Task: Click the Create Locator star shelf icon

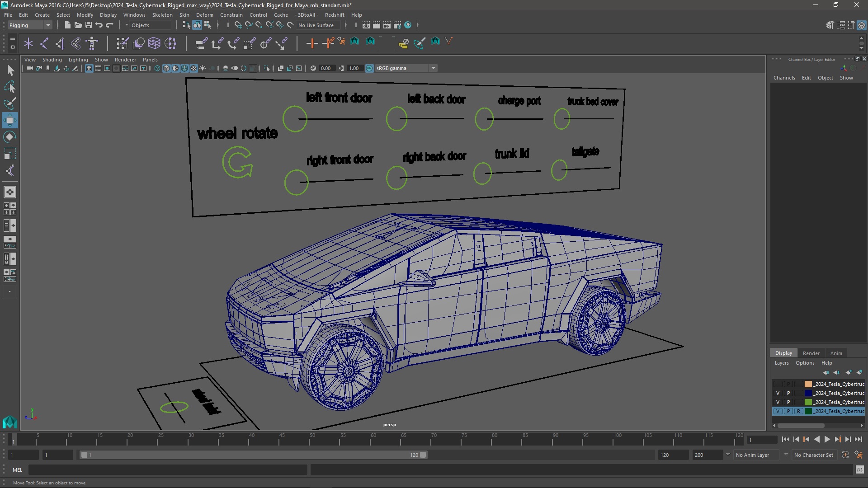Action: coord(28,43)
